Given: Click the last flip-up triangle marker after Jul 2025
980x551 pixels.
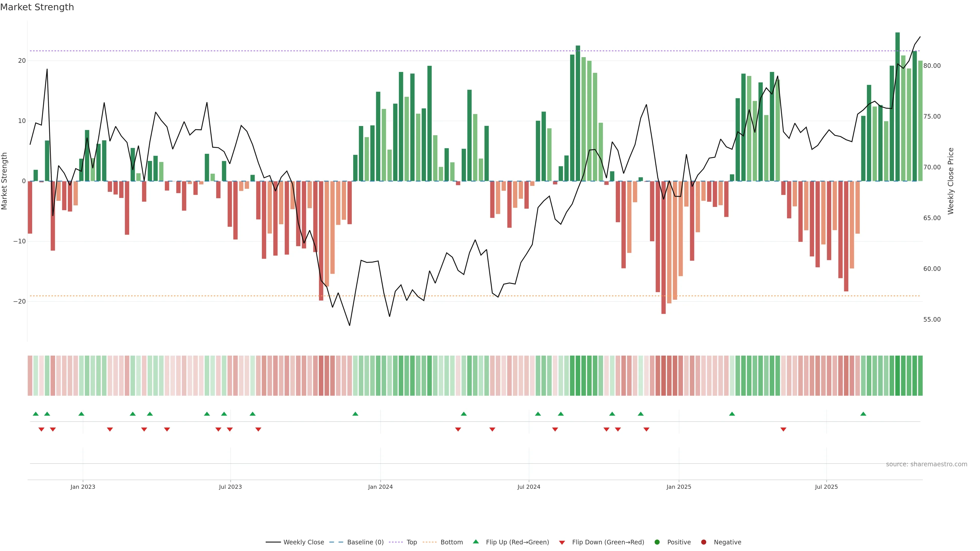Looking at the screenshot, I should (863, 414).
